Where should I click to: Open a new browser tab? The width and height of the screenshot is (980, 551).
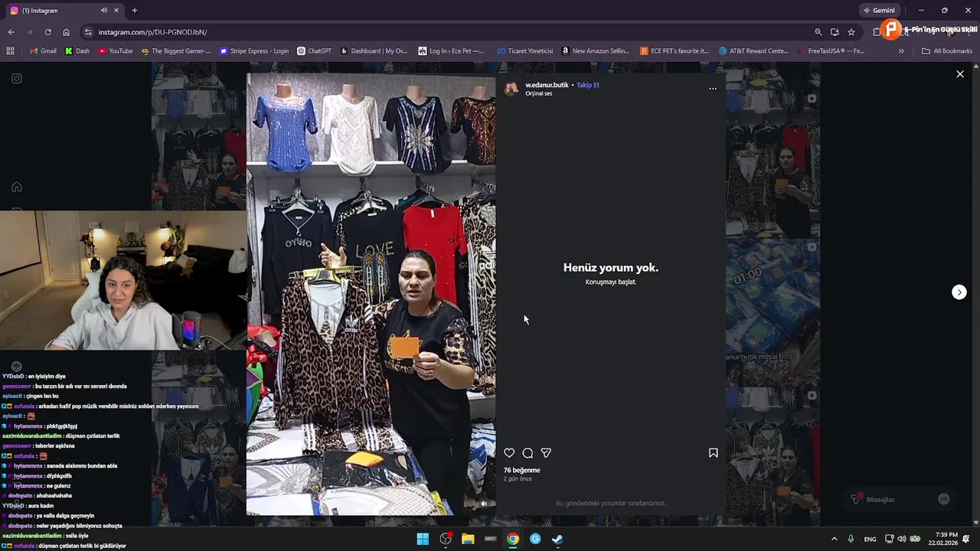[x=135, y=11]
